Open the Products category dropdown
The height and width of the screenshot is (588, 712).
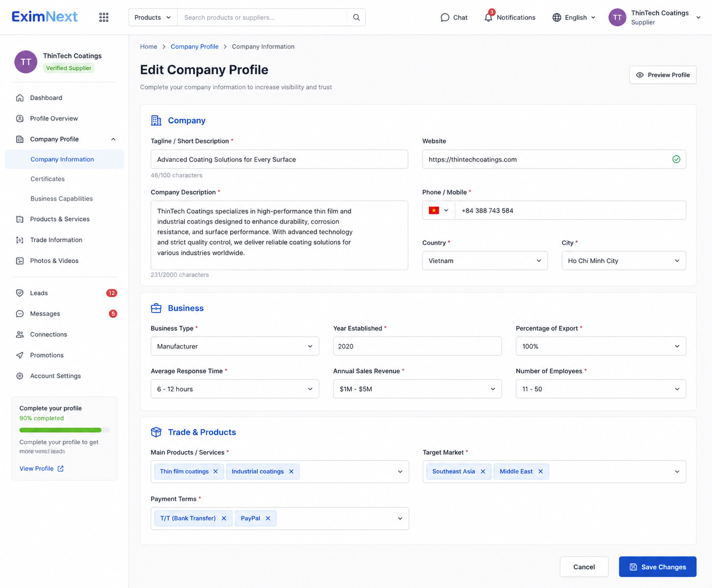click(153, 18)
